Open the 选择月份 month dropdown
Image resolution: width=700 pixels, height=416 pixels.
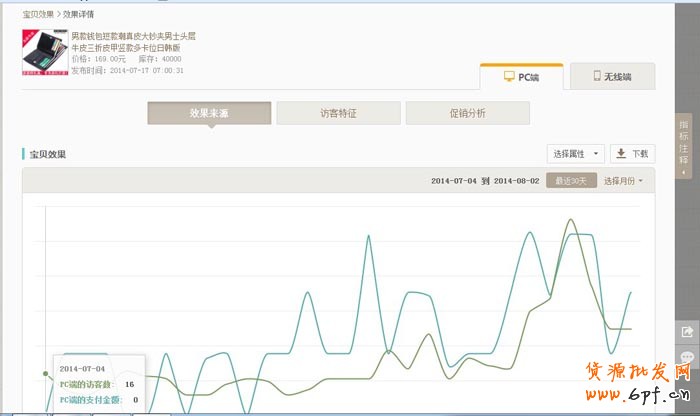[x=623, y=181]
